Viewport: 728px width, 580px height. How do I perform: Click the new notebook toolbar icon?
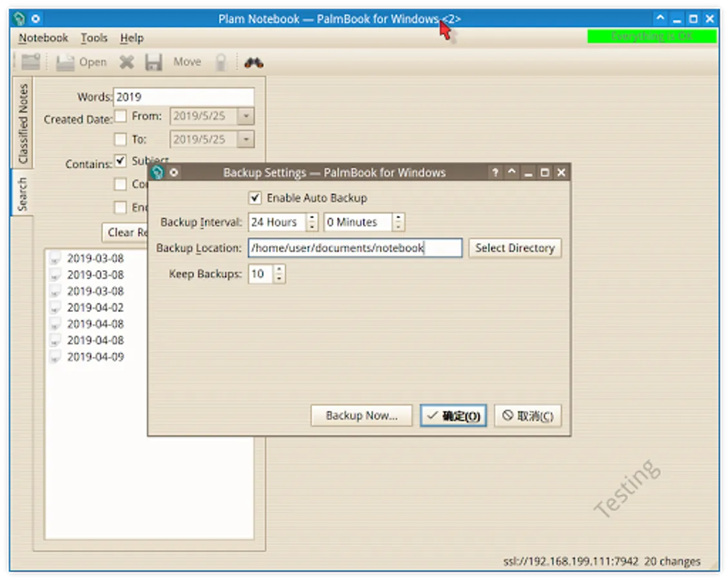31,62
